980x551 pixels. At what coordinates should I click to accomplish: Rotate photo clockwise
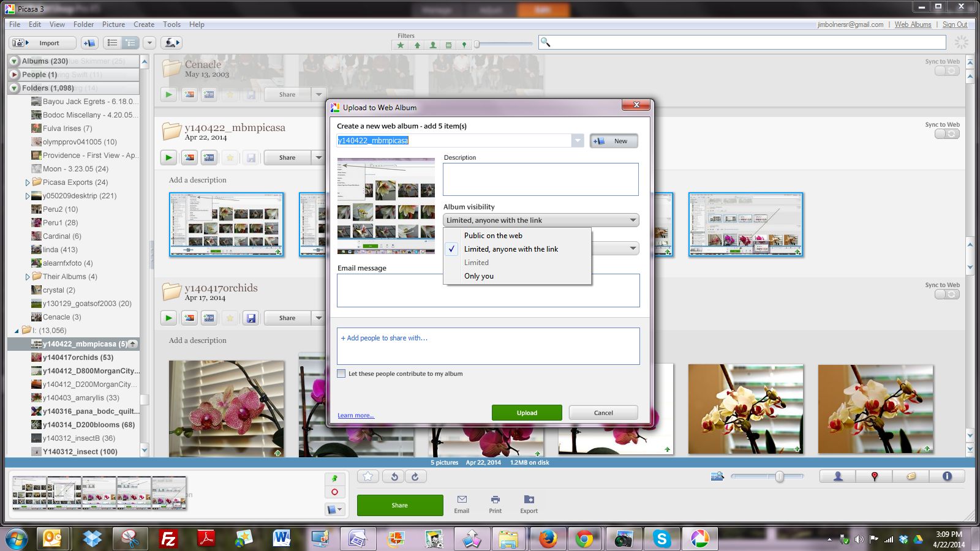coord(415,476)
